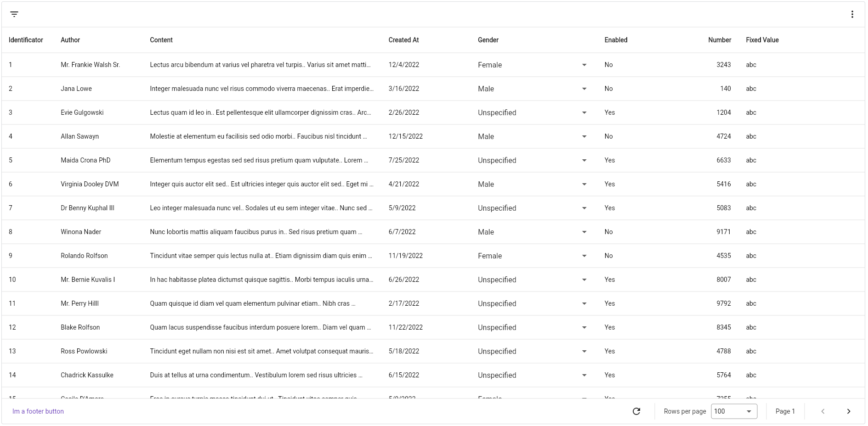Select the date '12/15/2022'
Screen dimensions: 868x426
tap(406, 136)
